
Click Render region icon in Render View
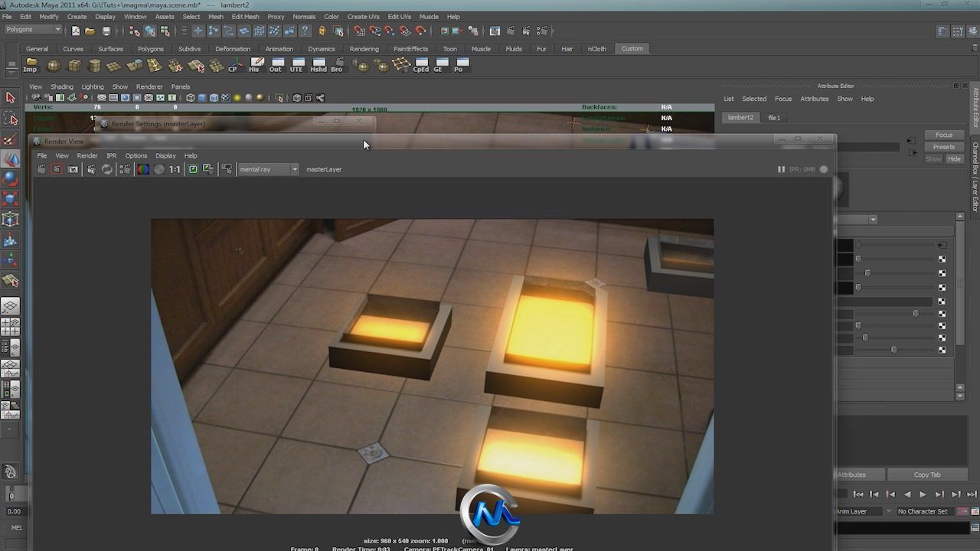point(57,169)
